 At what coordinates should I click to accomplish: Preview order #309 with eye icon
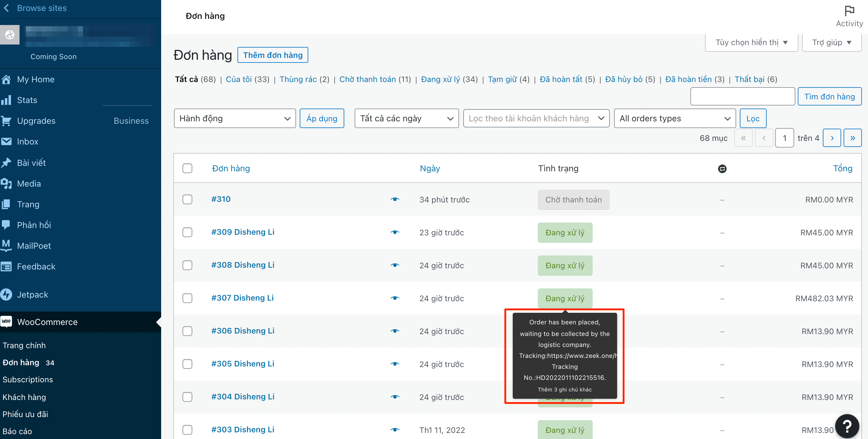coord(395,232)
